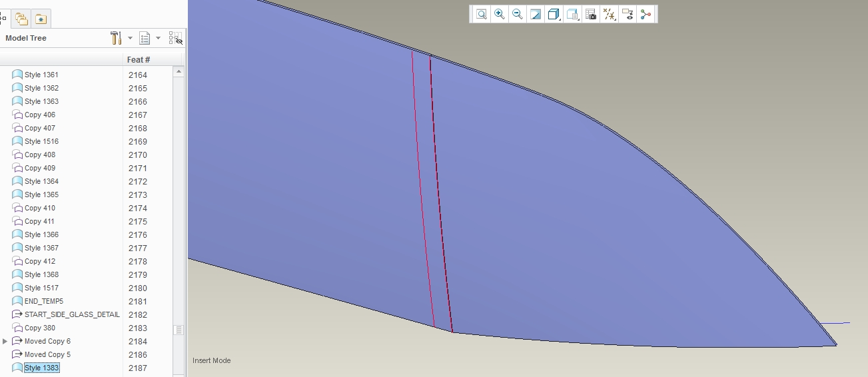Expand the Show dropdown arrow
This screenshot has height=377, width=868.
pyautogui.click(x=158, y=38)
